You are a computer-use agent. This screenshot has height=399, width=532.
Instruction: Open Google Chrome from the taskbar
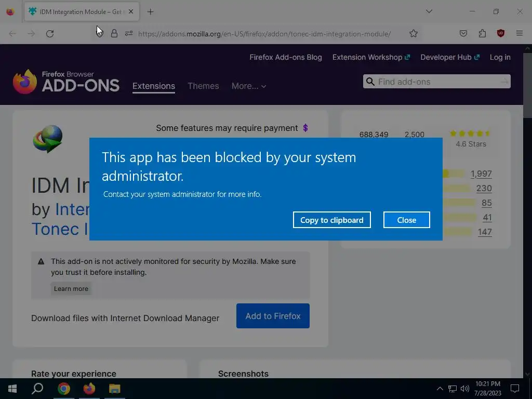63,389
